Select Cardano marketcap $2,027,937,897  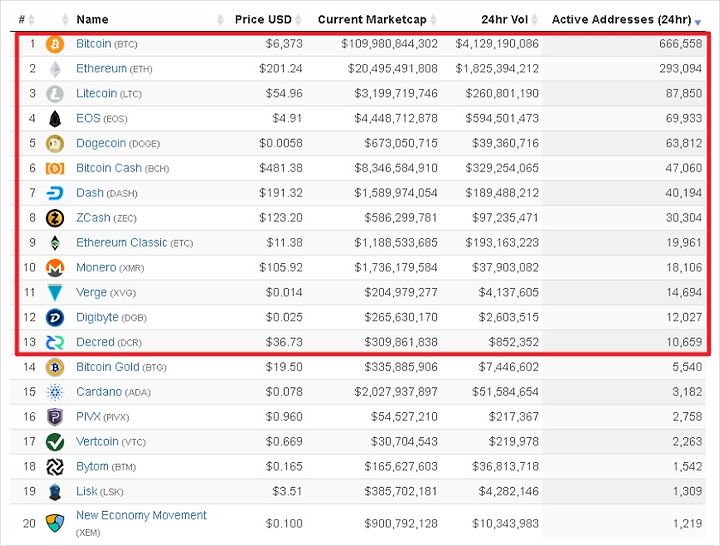click(x=396, y=392)
